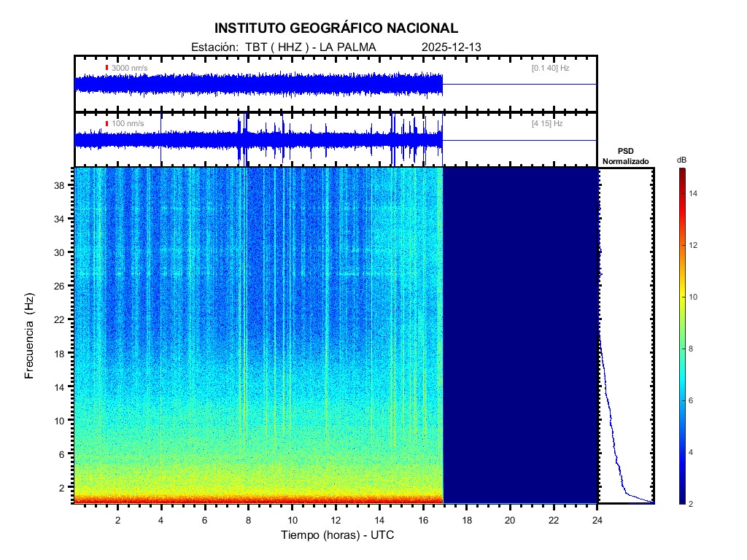The height and width of the screenshot is (560, 747).
Task: Click the station label TBT ( HHZ ) - LA PALMA
Action: (x=303, y=47)
